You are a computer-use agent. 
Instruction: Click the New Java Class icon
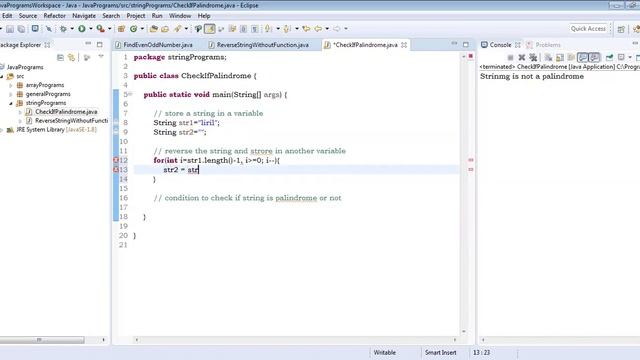(x=133, y=29)
